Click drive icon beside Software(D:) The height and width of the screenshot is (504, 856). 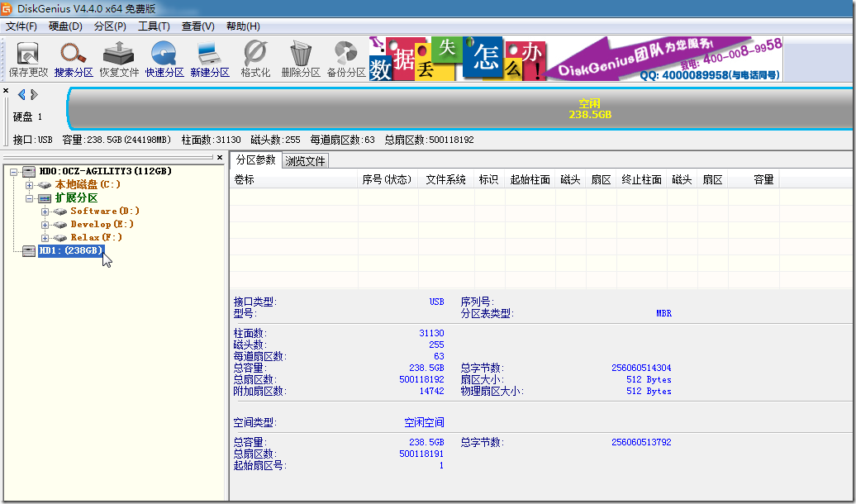pyautogui.click(x=60, y=212)
